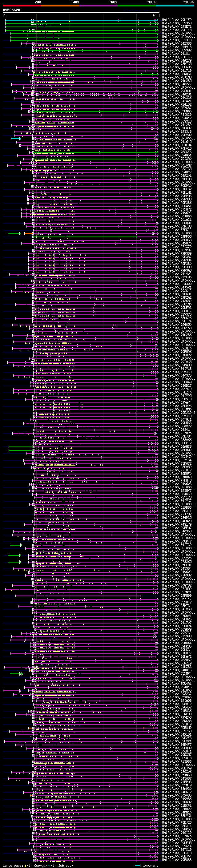This screenshot has width=197, height=868.
Task: Select hit UniRef100_O89392
Action: click(177, 50)
